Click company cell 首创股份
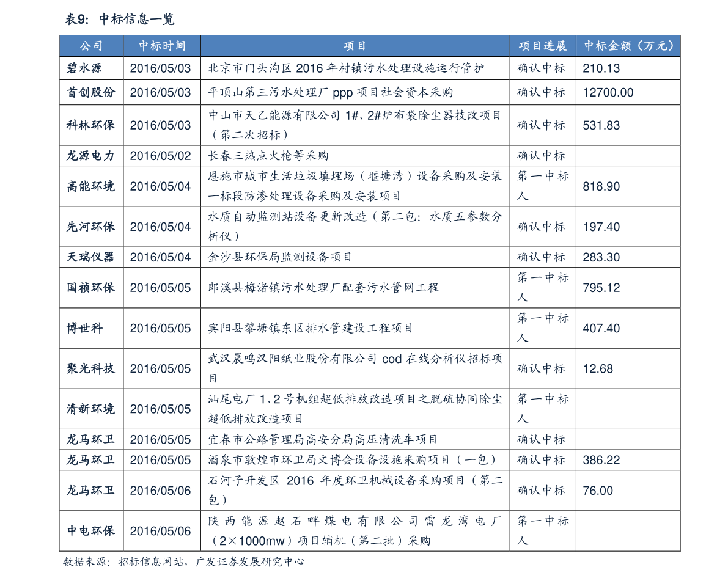 coord(90,92)
